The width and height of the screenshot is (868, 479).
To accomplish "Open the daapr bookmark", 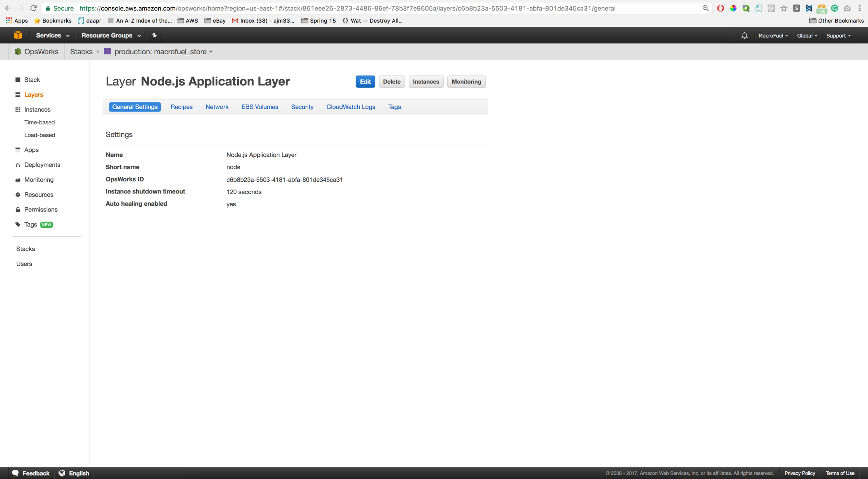I will tap(90, 20).
